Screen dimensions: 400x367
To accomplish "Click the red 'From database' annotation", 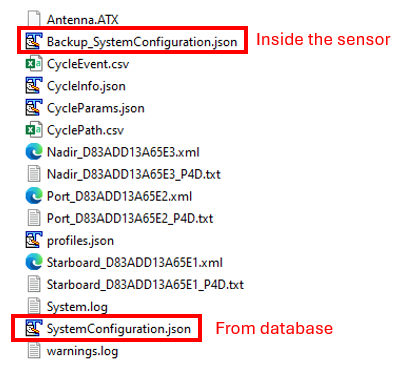I will pyautogui.click(x=274, y=328).
